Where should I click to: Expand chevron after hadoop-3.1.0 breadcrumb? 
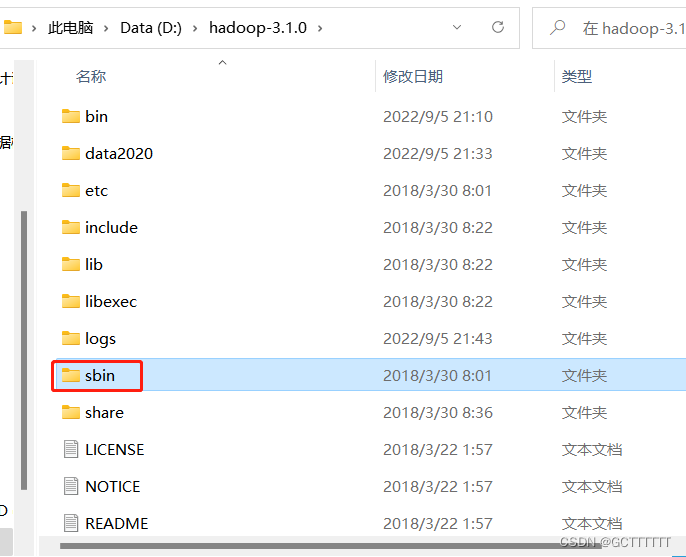320,28
